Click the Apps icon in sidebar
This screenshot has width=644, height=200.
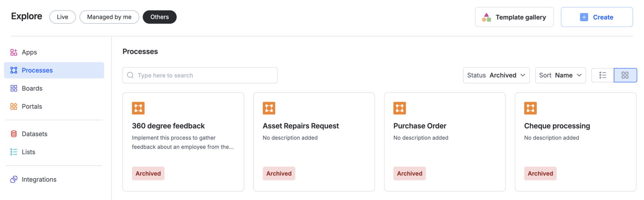pos(14,52)
